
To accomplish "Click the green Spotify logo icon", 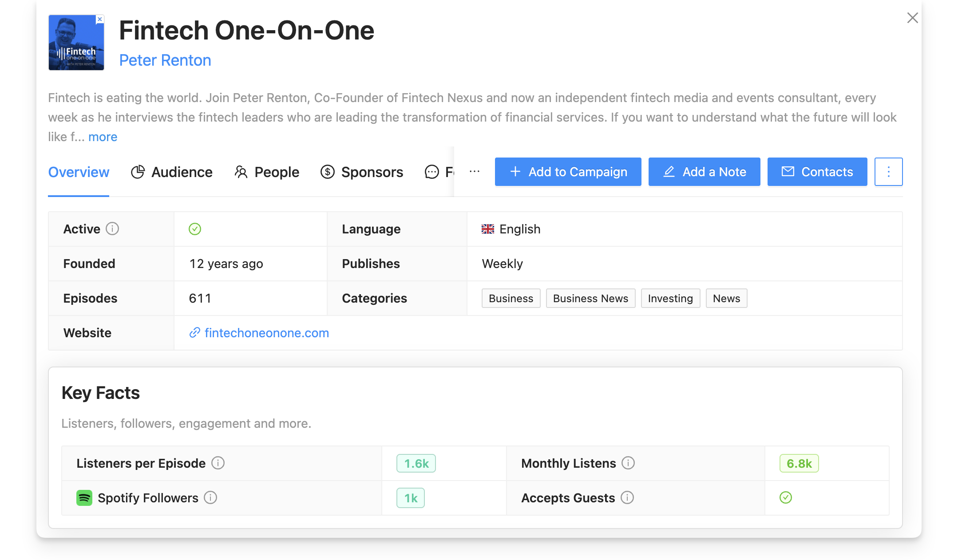I will point(84,498).
